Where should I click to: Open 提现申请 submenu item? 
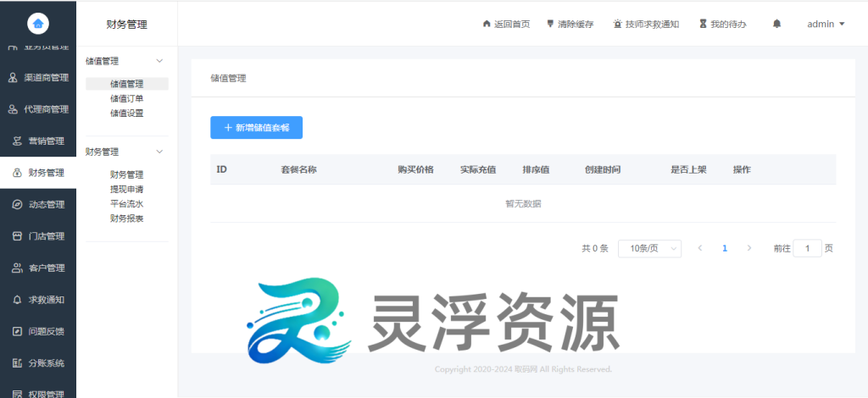127,189
